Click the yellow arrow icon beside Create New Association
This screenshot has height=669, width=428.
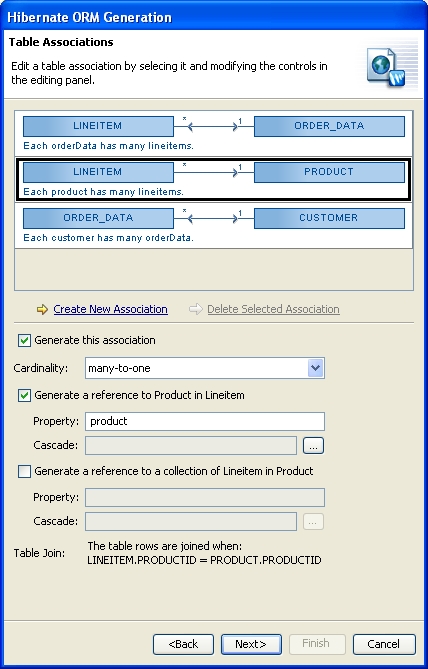pos(42,309)
